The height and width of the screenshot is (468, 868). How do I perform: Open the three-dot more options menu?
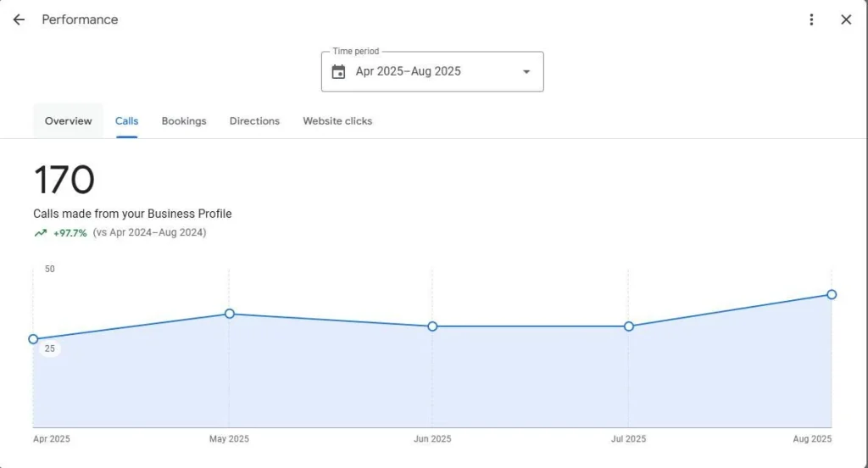tap(811, 20)
